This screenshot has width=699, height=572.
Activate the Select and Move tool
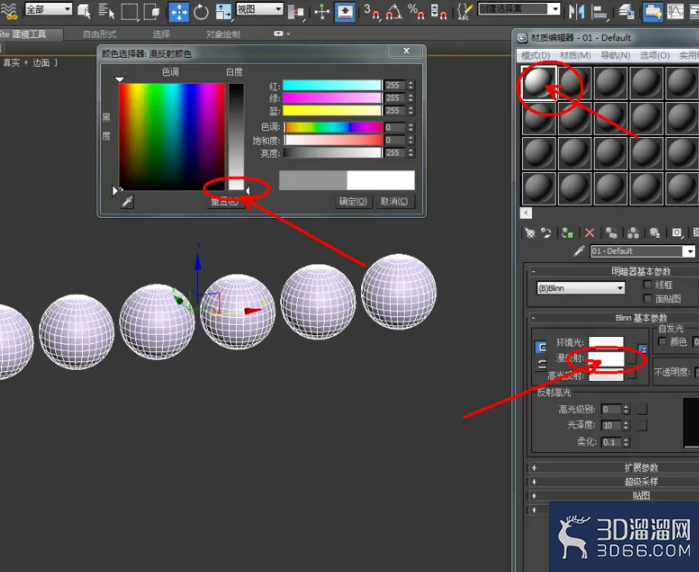coord(179,12)
